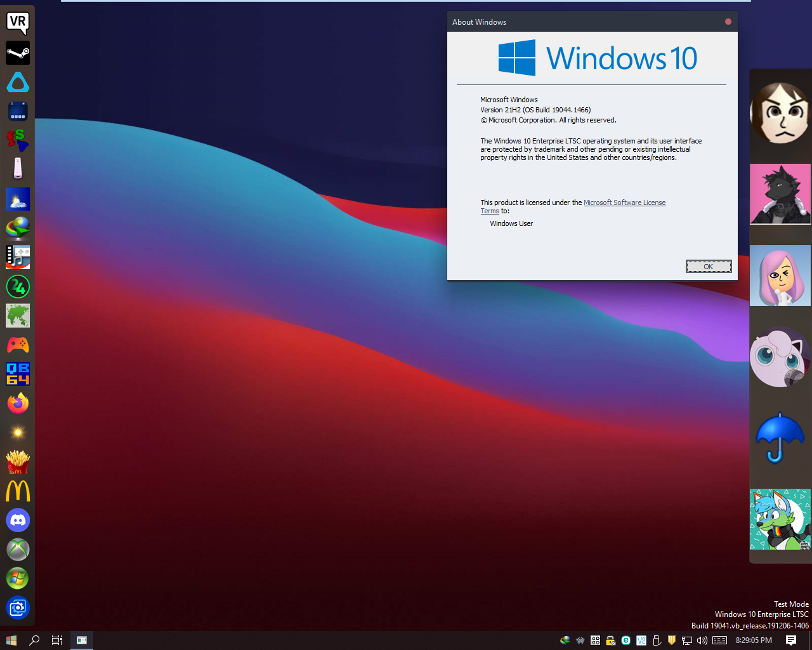Screen dimensions: 812x650
Task: Open Firefox browser in the dock
Action: point(18,403)
